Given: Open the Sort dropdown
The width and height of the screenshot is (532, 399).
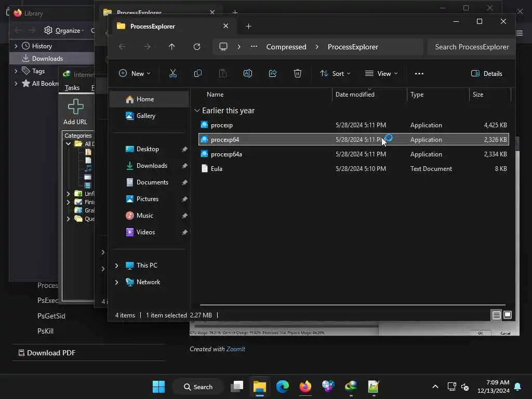Looking at the screenshot, I should [x=335, y=73].
